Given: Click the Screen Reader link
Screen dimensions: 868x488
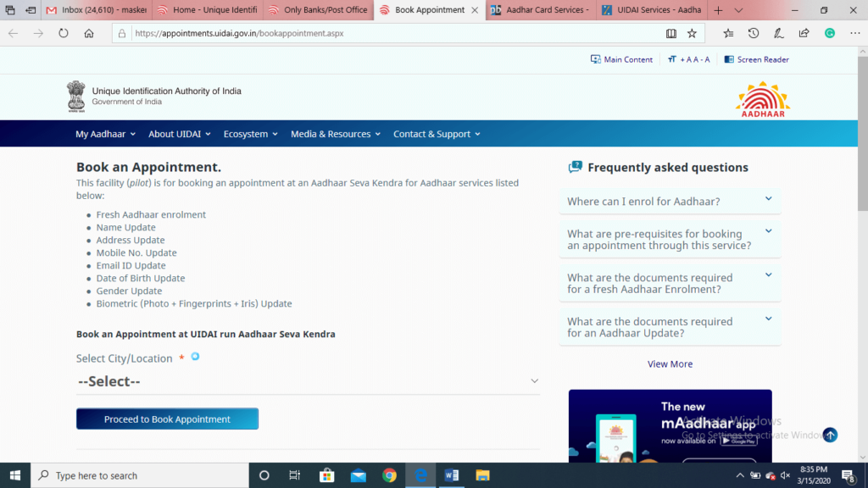Looking at the screenshot, I should tap(756, 59).
